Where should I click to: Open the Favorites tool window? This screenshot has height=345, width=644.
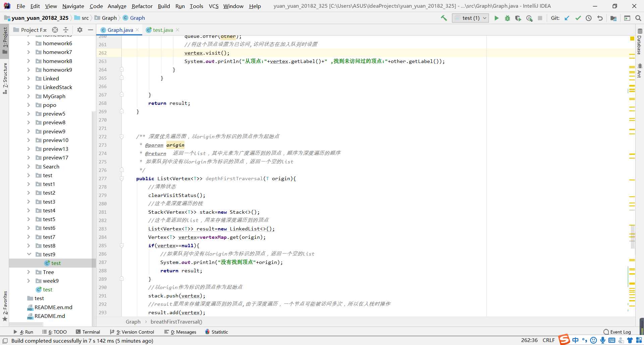click(x=5, y=306)
